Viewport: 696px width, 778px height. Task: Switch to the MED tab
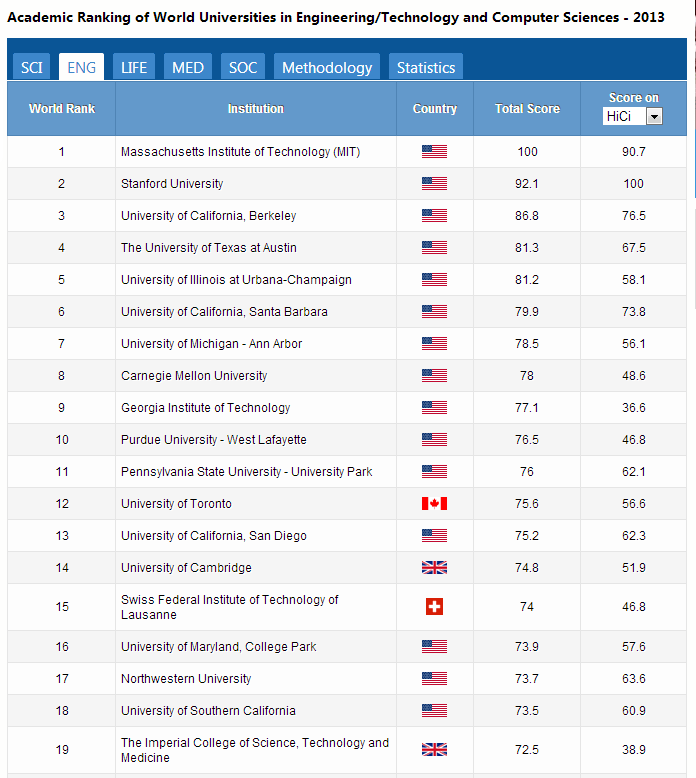point(188,67)
